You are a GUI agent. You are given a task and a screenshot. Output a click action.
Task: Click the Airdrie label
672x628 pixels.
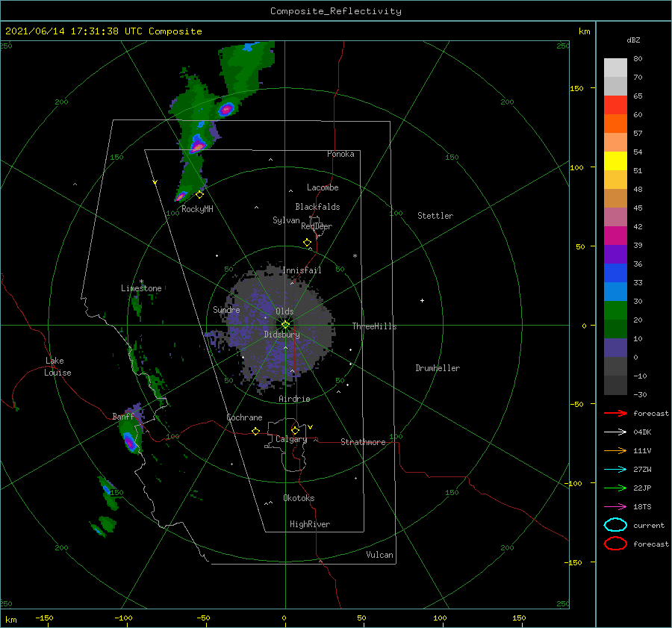click(x=294, y=399)
